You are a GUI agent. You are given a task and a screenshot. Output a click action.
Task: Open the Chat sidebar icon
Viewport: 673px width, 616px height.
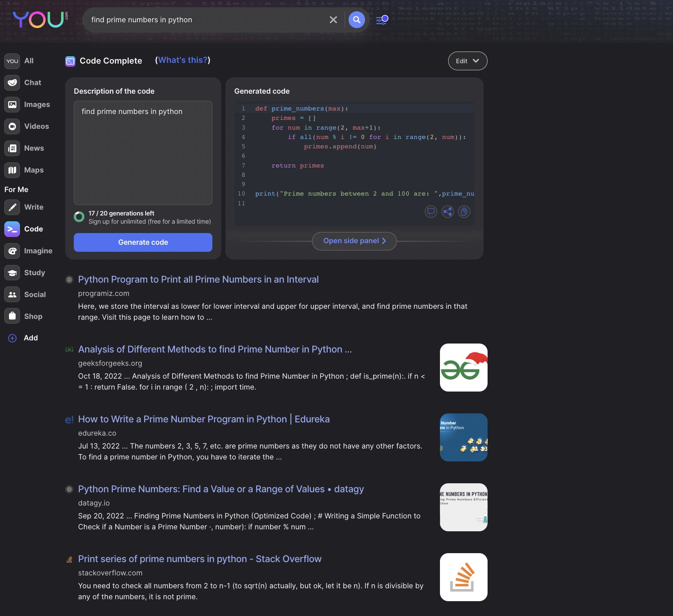click(x=12, y=83)
